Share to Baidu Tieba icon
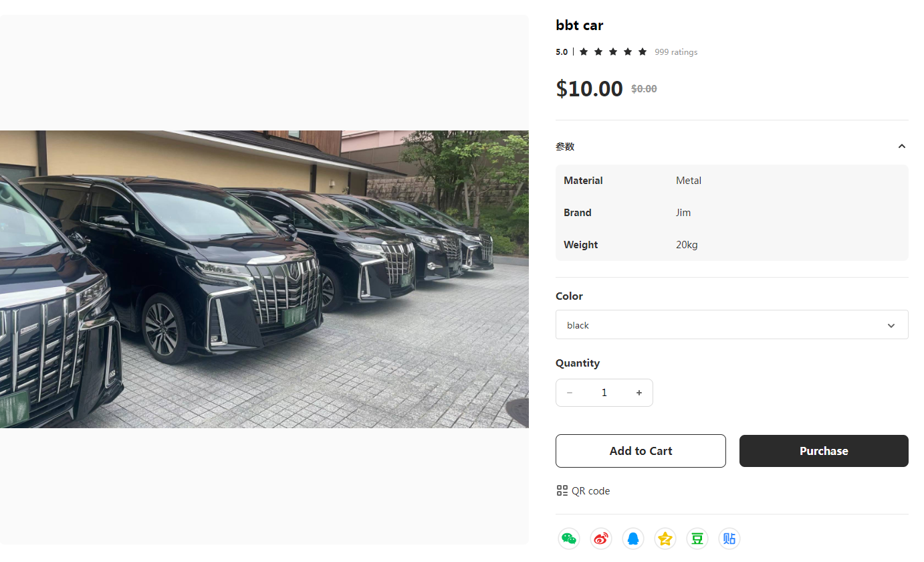The image size is (924, 562). (729, 539)
